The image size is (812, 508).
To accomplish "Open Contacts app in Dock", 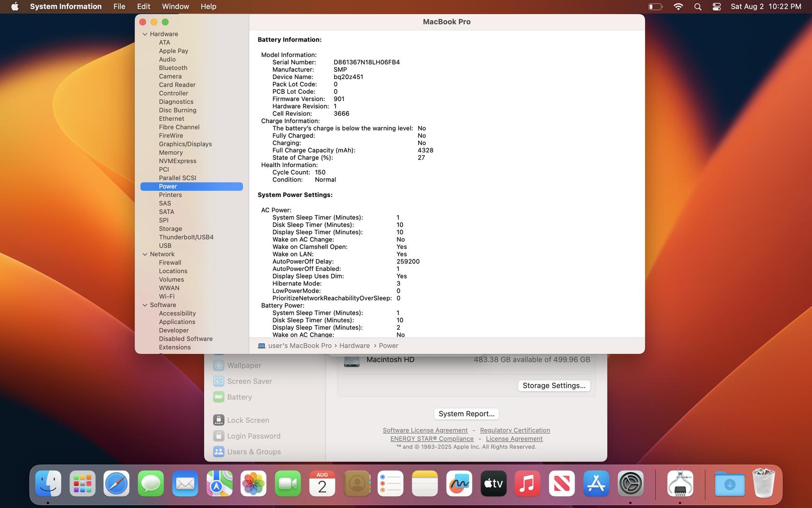I will (x=357, y=484).
